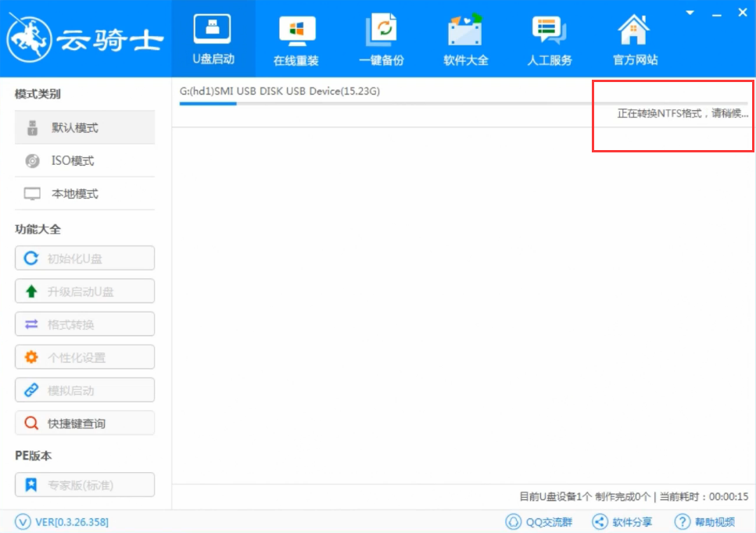
Task: Open the 格式转换 format conversion tool
Action: [x=84, y=324]
